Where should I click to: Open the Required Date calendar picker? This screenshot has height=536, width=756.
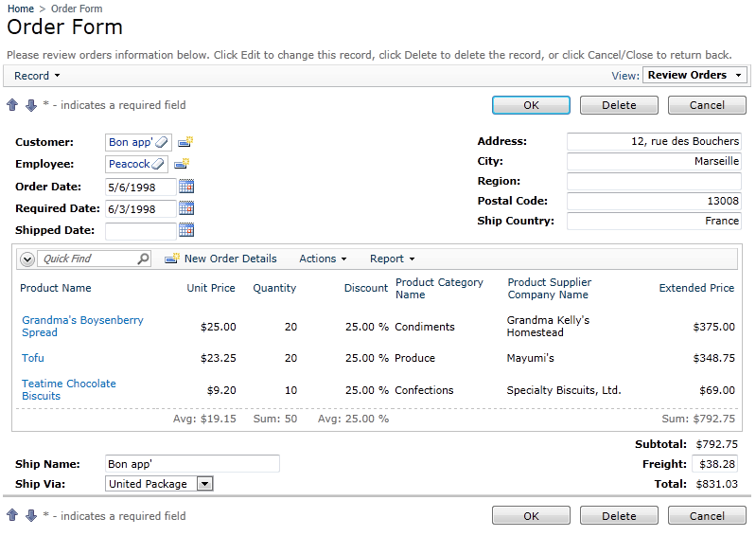pos(186,208)
